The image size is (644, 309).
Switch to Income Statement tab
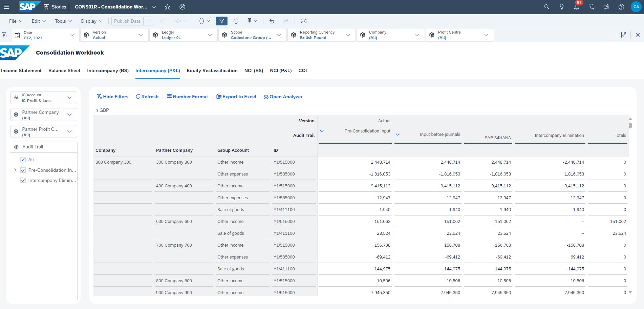[21, 70]
